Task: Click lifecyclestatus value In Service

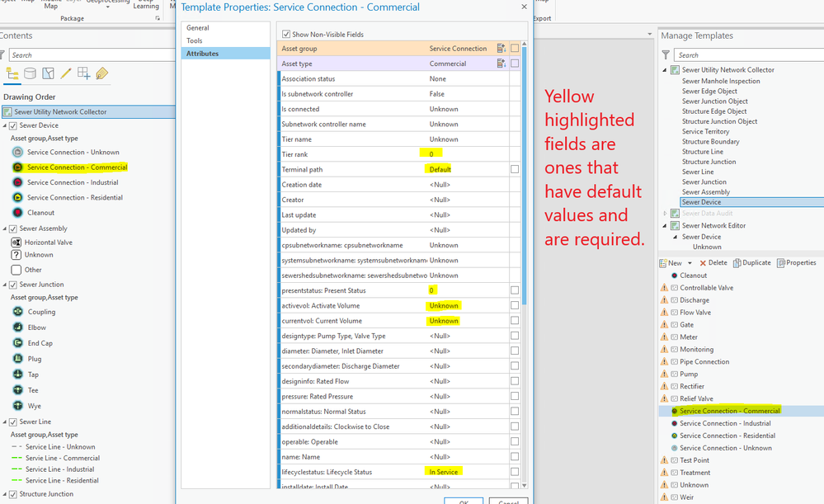Action: tap(444, 472)
